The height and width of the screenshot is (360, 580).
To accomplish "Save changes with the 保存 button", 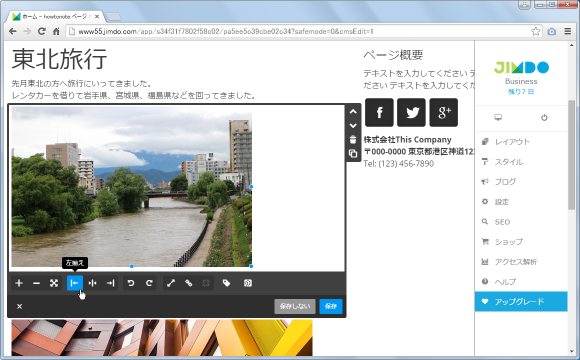I will 331,306.
